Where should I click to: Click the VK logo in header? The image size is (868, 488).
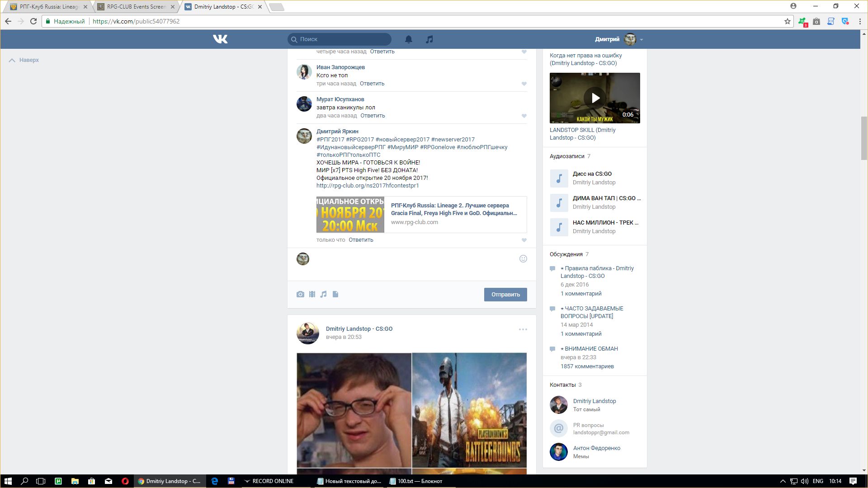point(220,39)
